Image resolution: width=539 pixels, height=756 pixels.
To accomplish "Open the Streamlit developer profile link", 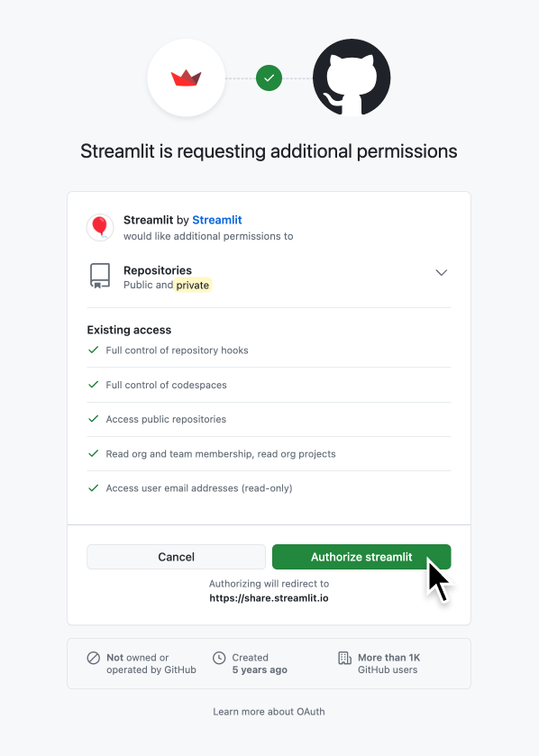I will tap(216, 220).
